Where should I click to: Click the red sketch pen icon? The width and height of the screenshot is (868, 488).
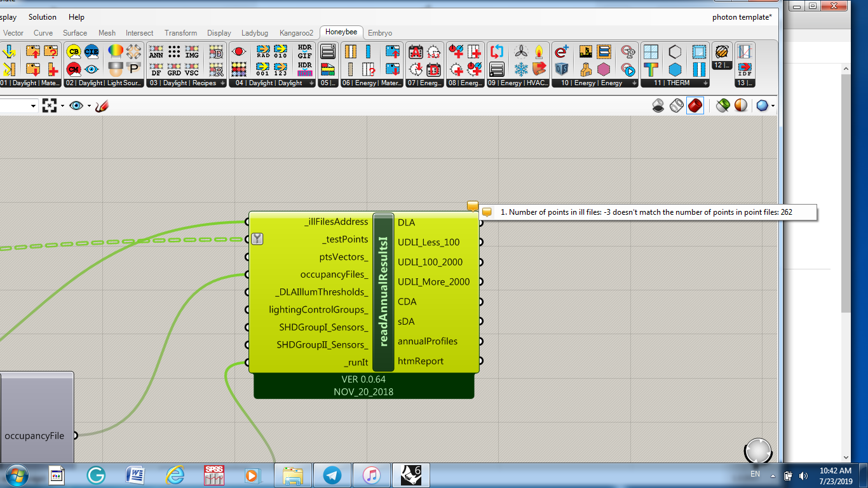coord(102,106)
